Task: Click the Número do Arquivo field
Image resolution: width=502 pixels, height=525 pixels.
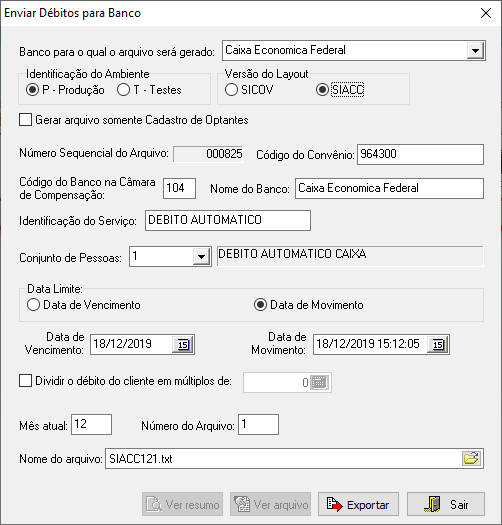Action: [258, 425]
